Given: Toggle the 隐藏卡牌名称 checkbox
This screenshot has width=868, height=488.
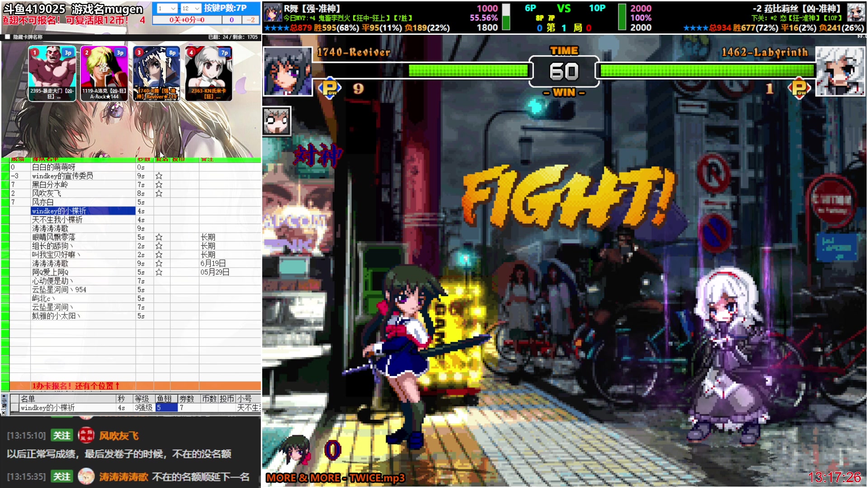Looking at the screenshot, I should [7, 37].
